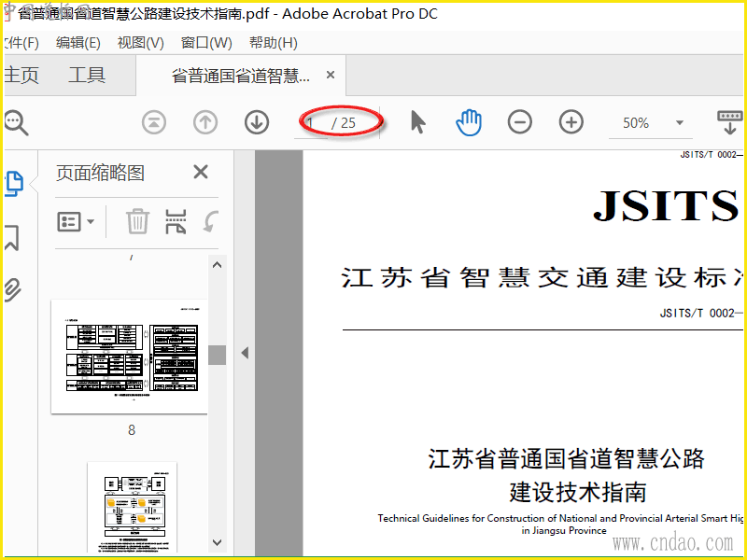Close the page thumbnails panel
Screen dimensions: 747x560
pyautogui.click(x=201, y=172)
